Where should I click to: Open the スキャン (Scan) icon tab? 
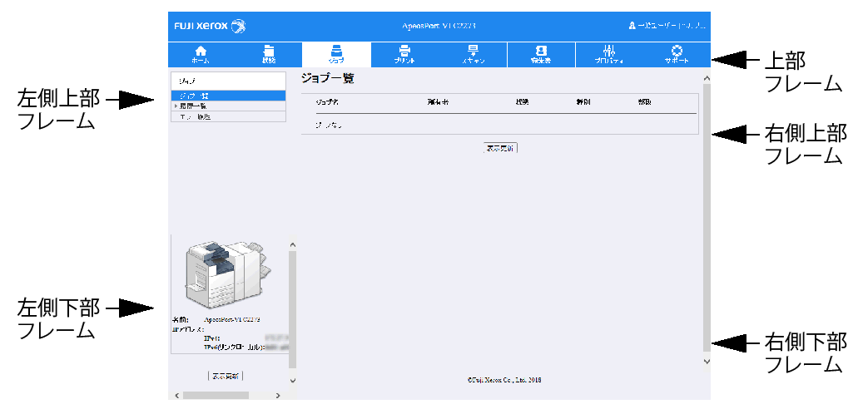click(473, 54)
